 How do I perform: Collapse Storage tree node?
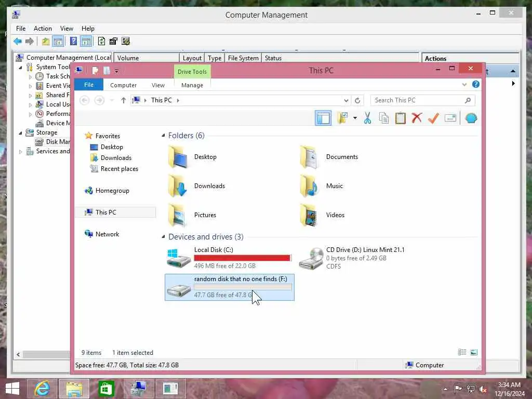coord(20,133)
